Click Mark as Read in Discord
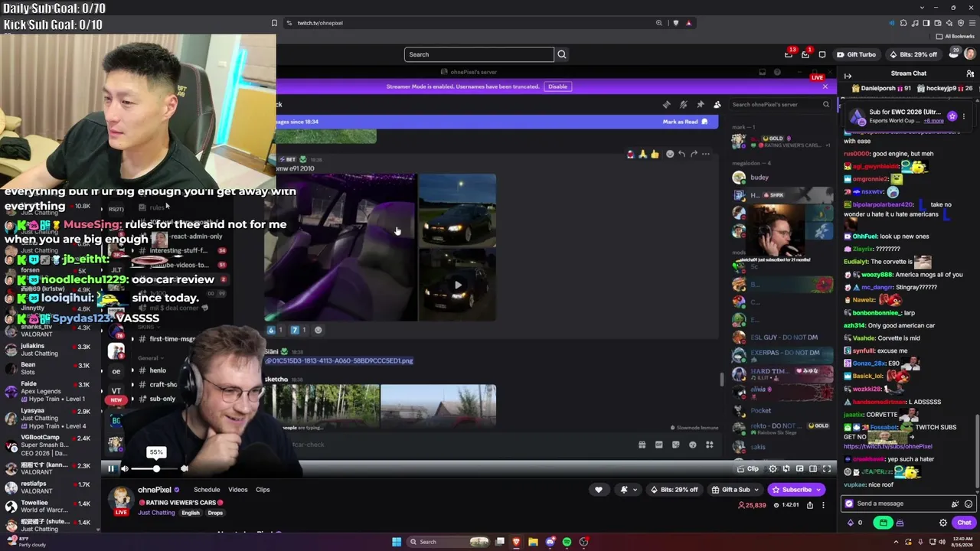Viewport: 980px width, 551px height. (x=685, y=122)
